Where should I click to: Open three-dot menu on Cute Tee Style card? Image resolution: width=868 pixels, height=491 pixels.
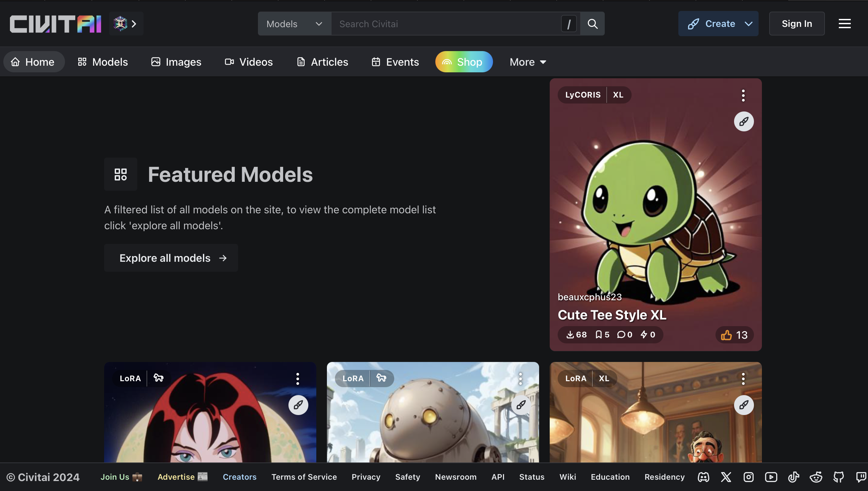point(743,96)
